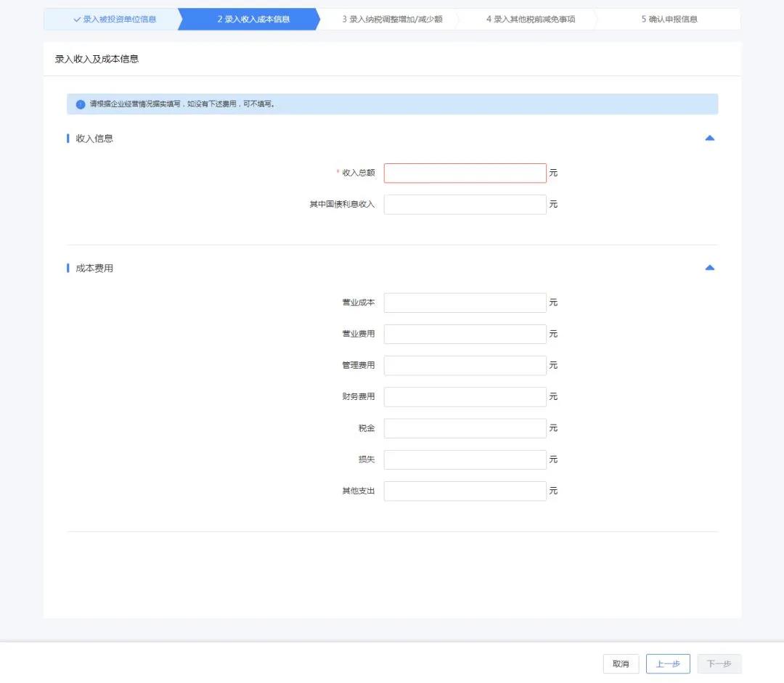Click the 财务费用 input field
784x683 pixels.
(465, 396)
